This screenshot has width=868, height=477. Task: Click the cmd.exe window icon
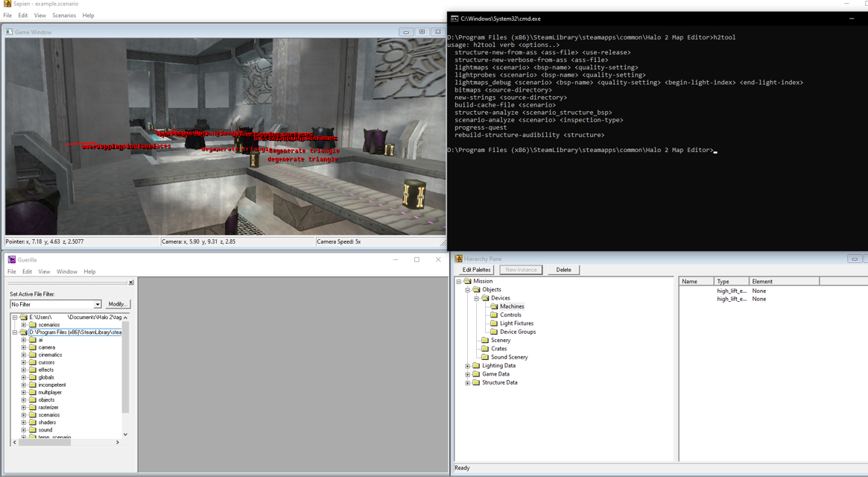tap(454, 19)
